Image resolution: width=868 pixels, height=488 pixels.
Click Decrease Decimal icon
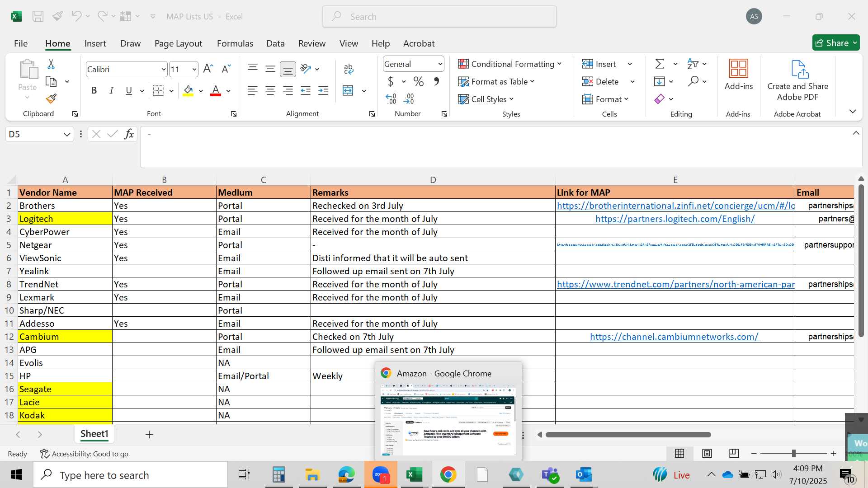409,99
